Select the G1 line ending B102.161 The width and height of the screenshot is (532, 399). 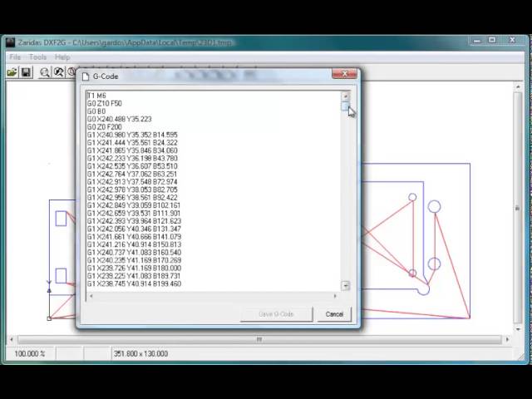(134, 205)
